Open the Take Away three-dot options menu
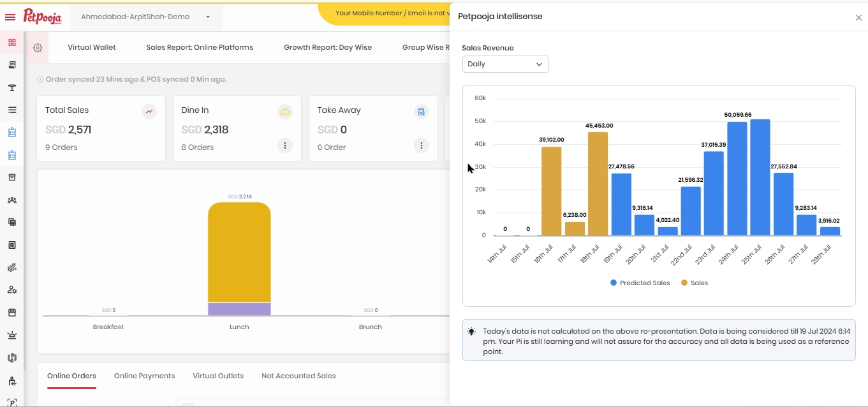Viewport: 868px width, 407px height. pyautogui.click(x=421, y=145)
